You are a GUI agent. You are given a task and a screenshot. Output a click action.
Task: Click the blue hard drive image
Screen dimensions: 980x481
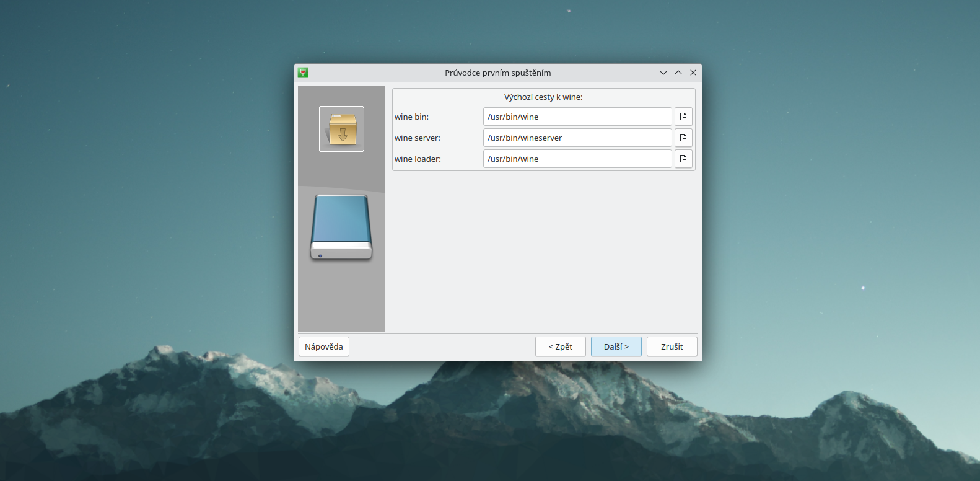(341, 227)
